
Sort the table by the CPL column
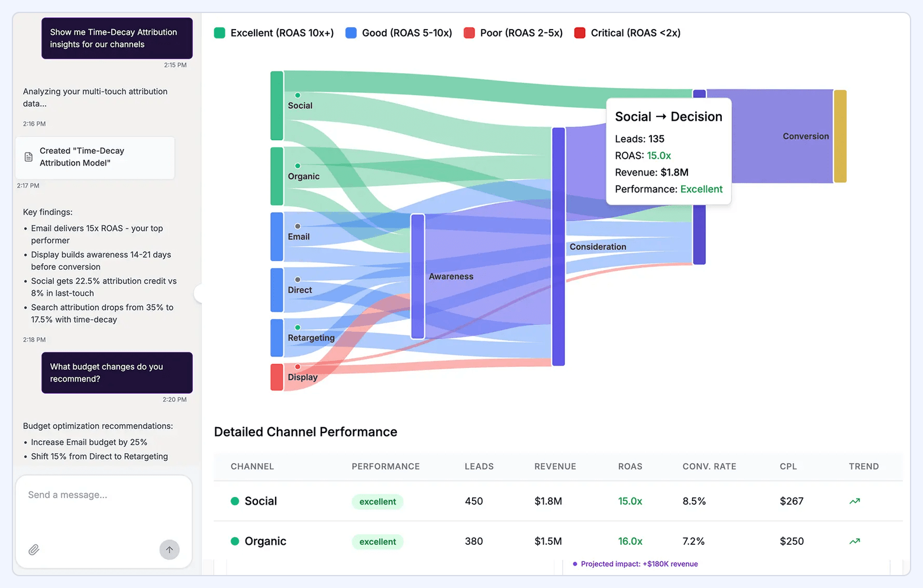[788, 466]
